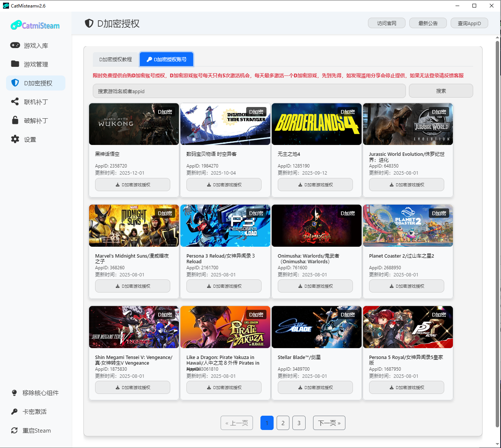This screenshot has width=501, height=448.
Task: Click the 移除核心组件 icon
Action: pyautogui.click(x=15, y=392)
